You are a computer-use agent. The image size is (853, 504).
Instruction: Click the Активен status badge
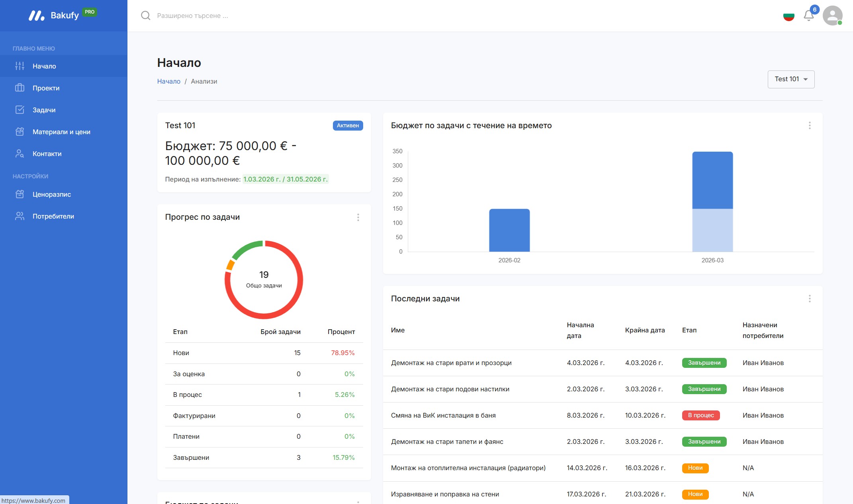348,125
